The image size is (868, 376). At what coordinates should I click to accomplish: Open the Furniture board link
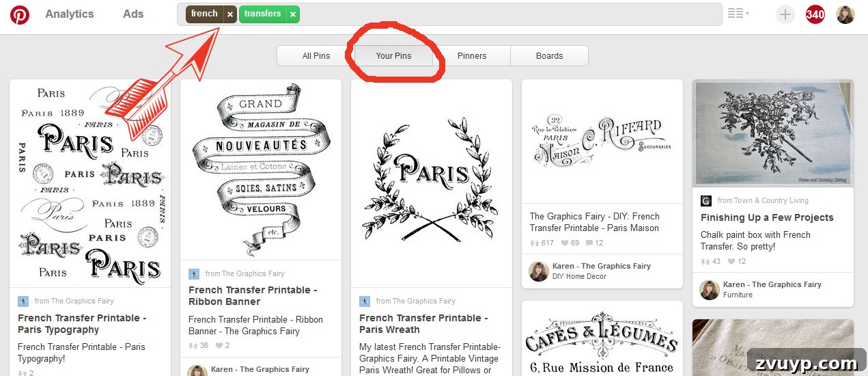coord(738,295)
